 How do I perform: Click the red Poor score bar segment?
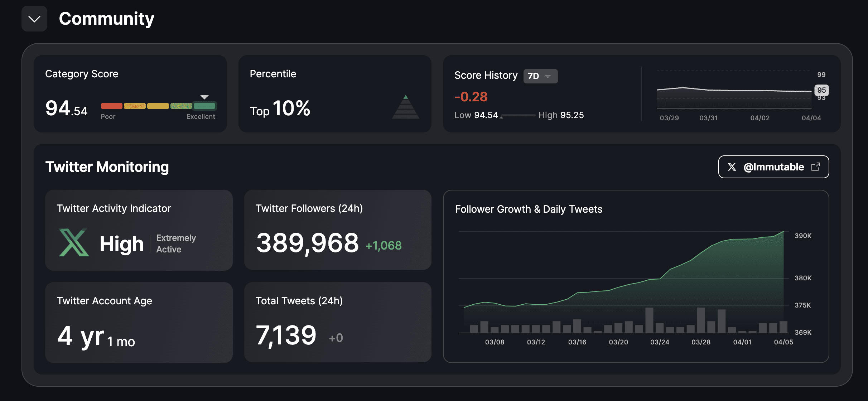click(111, 106)
